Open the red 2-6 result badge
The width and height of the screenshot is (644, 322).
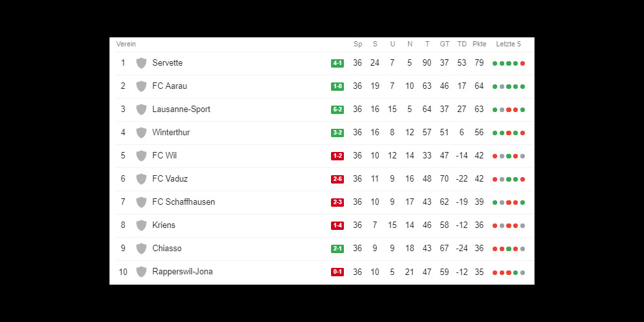337,179
